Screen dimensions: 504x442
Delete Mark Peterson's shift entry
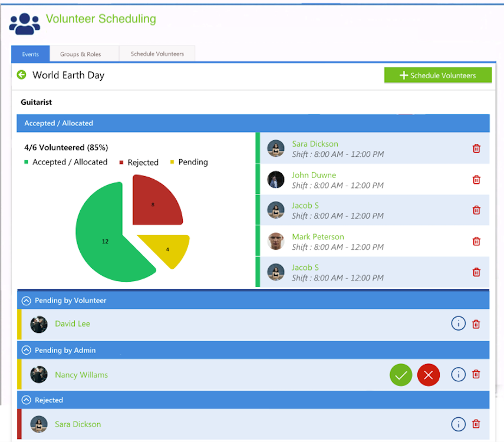point(476,241)
